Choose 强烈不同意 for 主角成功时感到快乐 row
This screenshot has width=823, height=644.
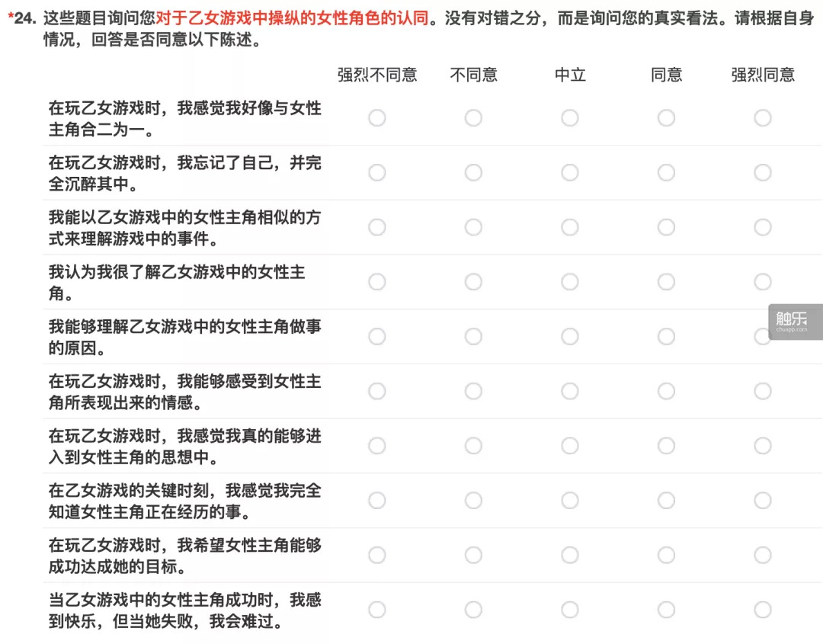tap(377, 610)
